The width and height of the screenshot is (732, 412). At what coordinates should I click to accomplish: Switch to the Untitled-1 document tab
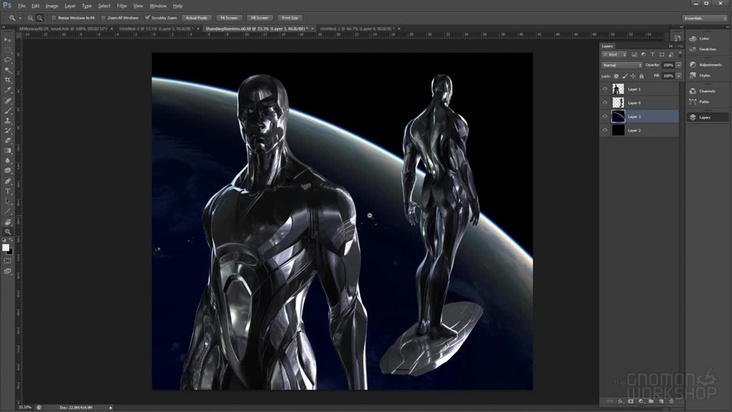pos(157,29)
